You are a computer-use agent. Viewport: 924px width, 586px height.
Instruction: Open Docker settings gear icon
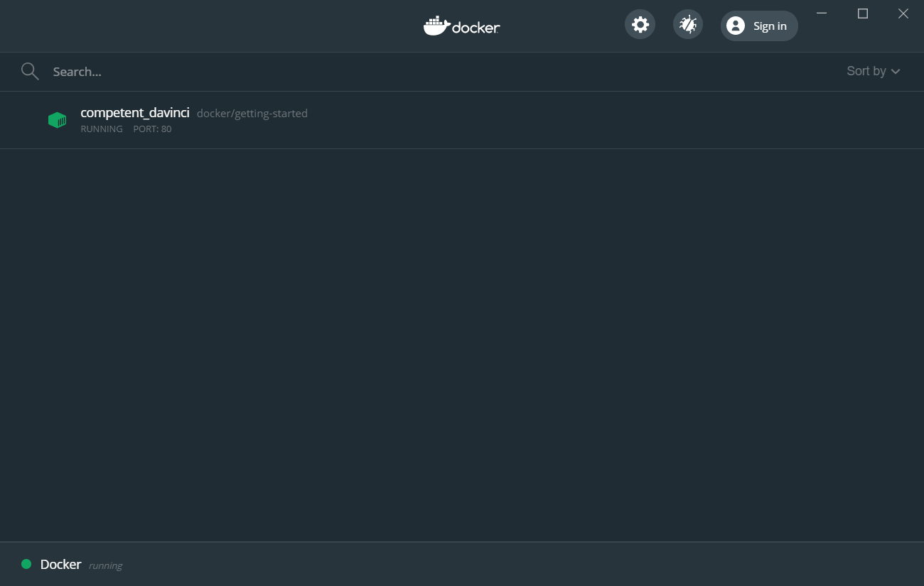(x=640, y=25)
